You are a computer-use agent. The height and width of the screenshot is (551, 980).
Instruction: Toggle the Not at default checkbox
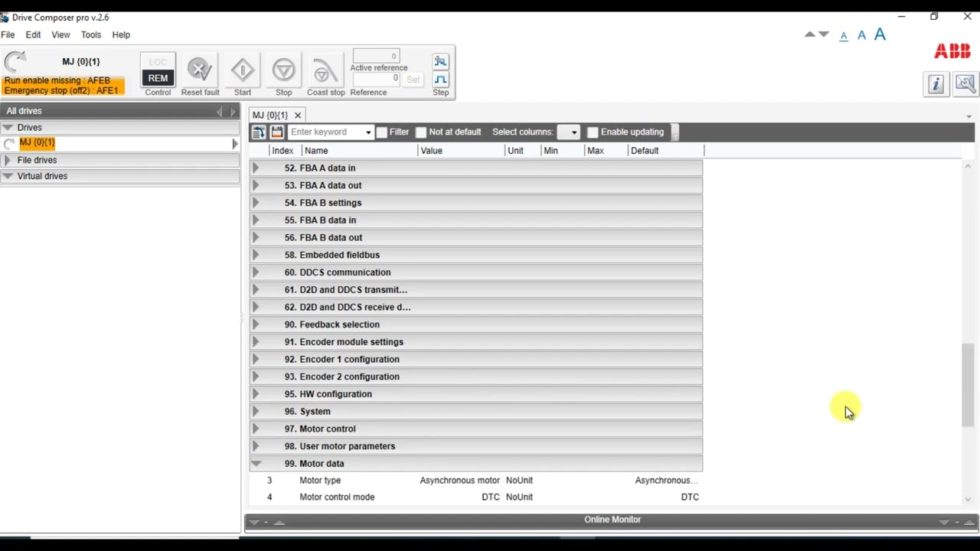click(x=421, y=132)
